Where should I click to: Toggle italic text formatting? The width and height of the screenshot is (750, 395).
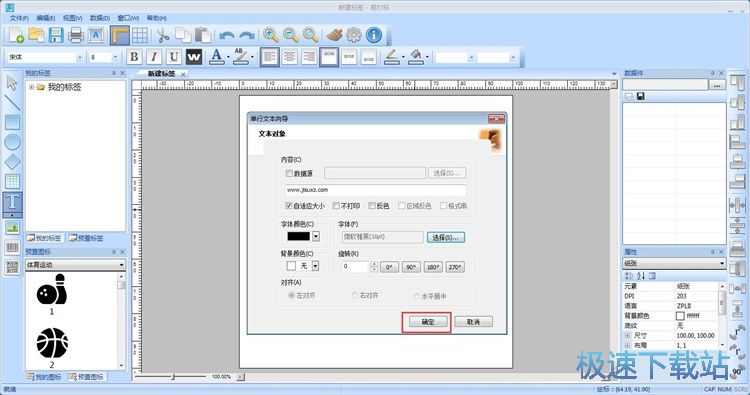[154, 57]
